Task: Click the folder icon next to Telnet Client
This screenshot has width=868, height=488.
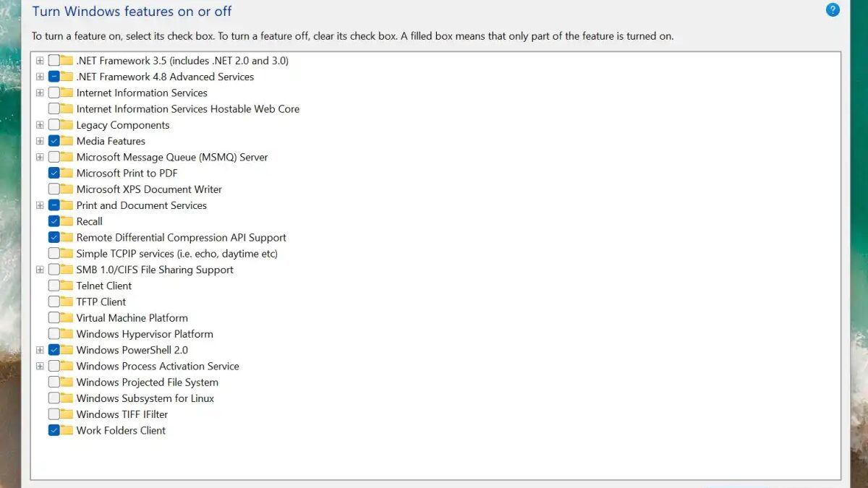Action: tap(66, 286)
